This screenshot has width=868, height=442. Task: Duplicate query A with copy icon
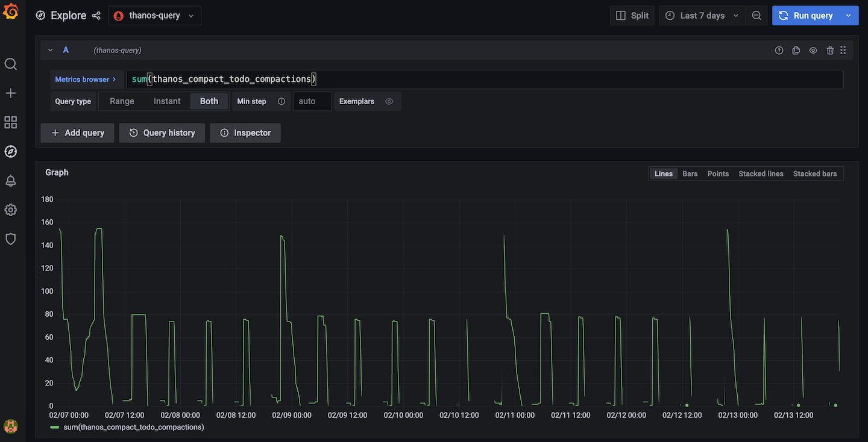796,51
